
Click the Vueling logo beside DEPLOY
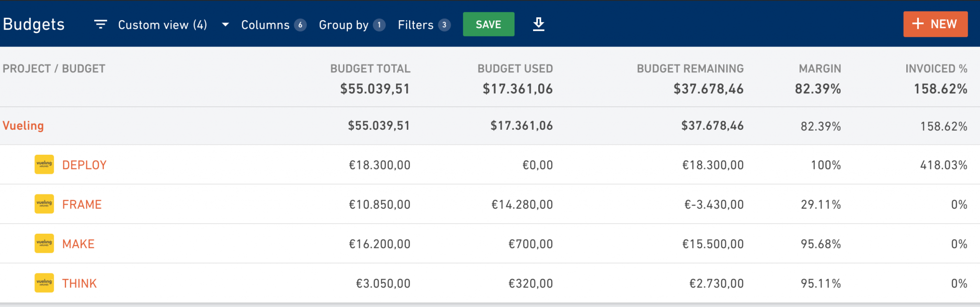tap(44, 165)
